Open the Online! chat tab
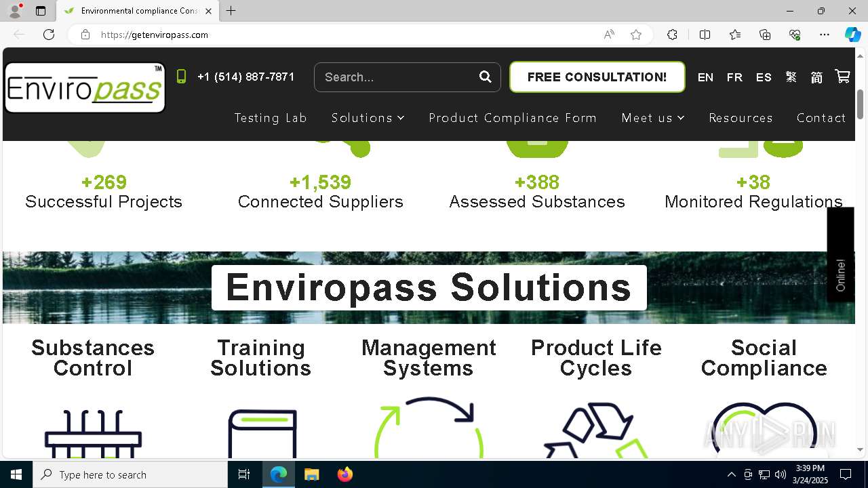 click(840, 255)
